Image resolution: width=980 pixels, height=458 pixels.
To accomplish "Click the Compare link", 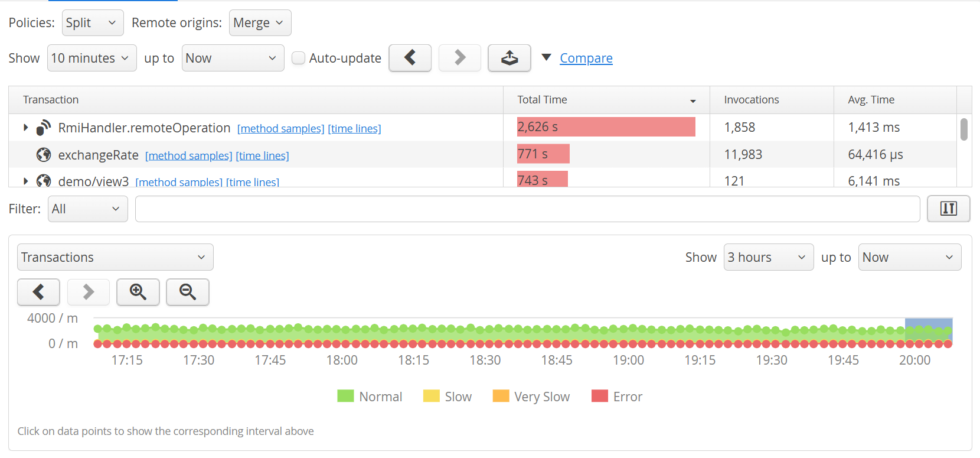I will point(586,58).
